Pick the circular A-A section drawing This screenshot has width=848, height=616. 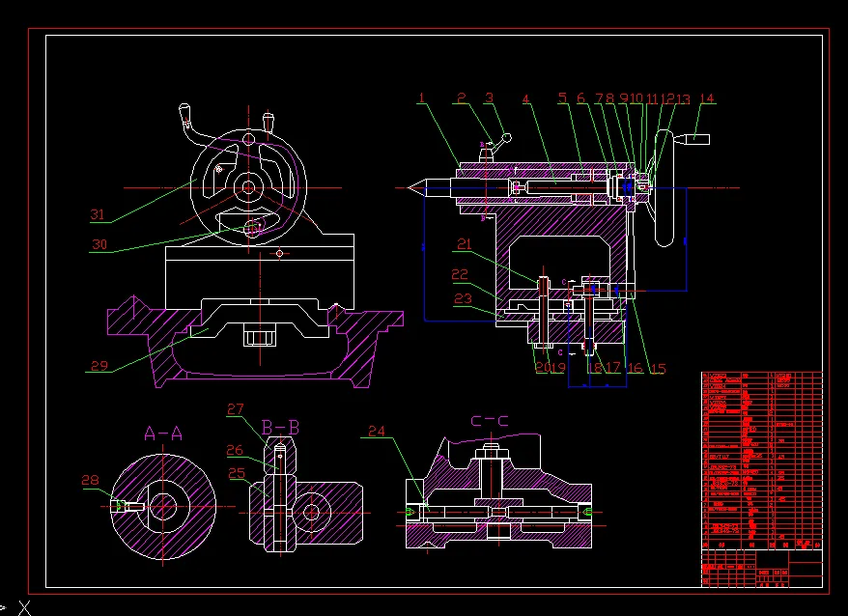point(163,507)
